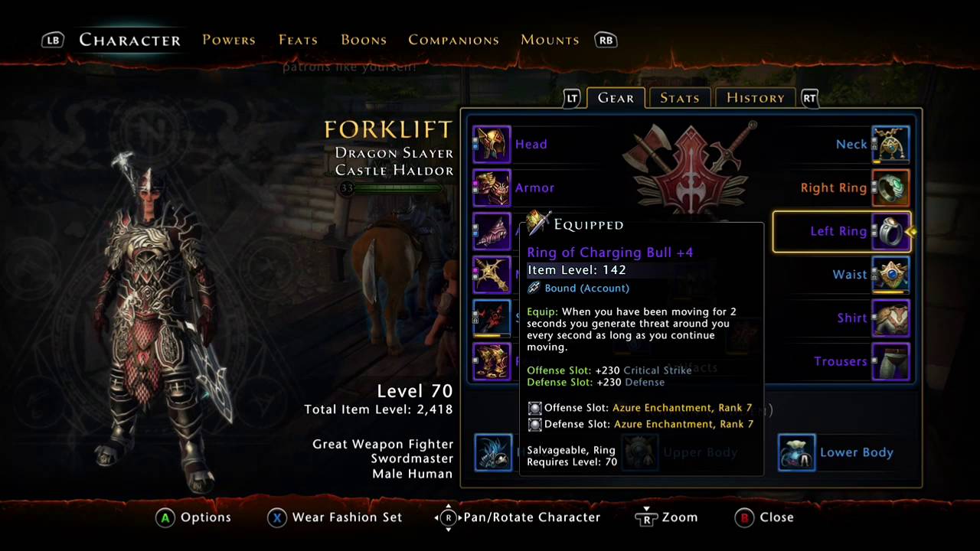Screen dimensions: 980x551
Task: Switch to the Stats tab
Action: point(680,98)
